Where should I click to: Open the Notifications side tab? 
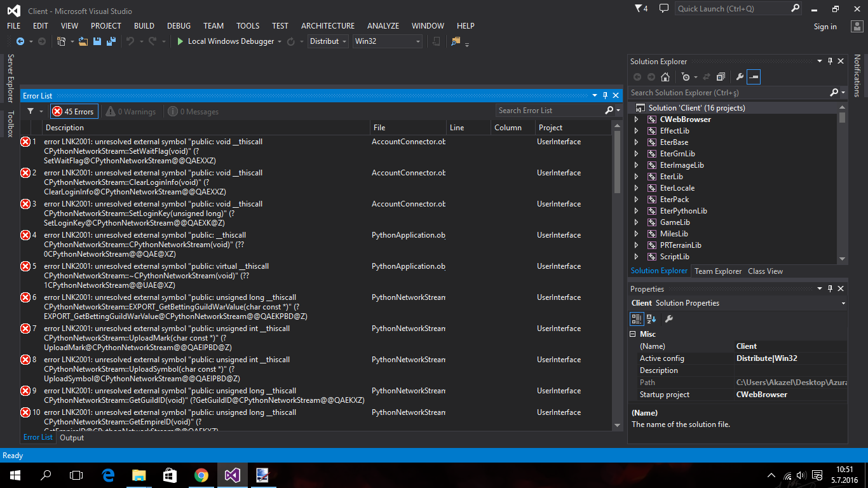(857, 76)
